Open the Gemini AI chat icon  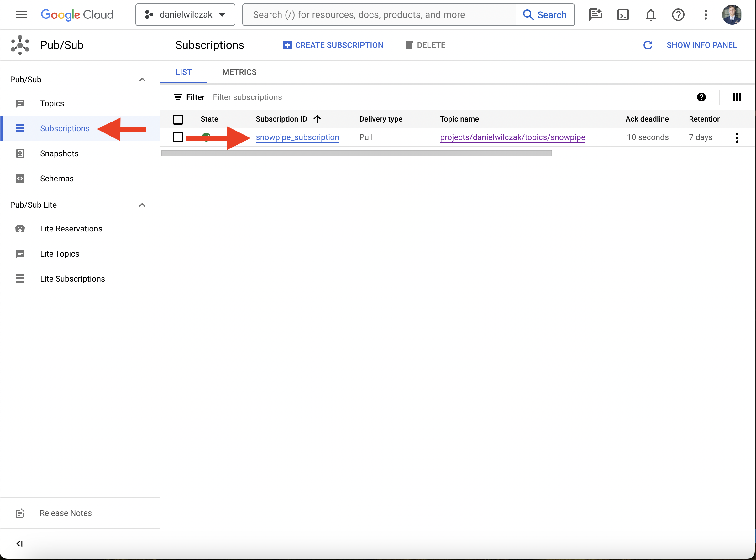[595, 15]
